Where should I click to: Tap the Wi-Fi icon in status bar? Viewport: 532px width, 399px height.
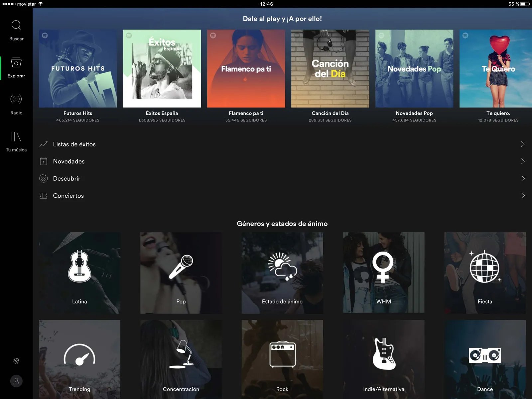point(41,4)
